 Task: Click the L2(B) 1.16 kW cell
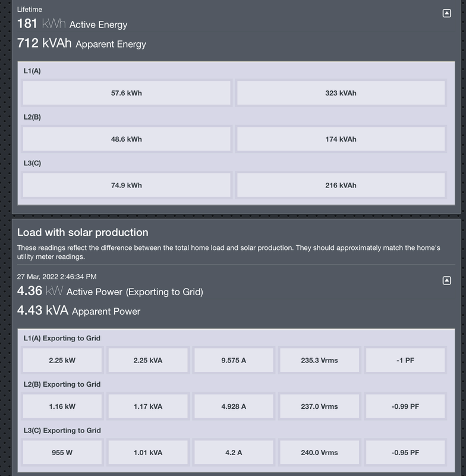[x=62, y=406]
